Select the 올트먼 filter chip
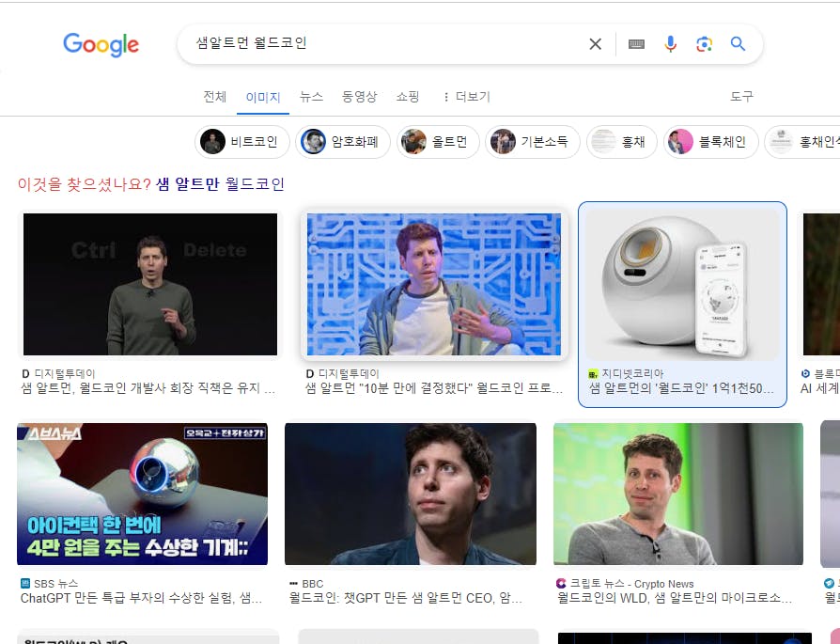The height and width of the screenshot is (644, 840). (438, 142)
